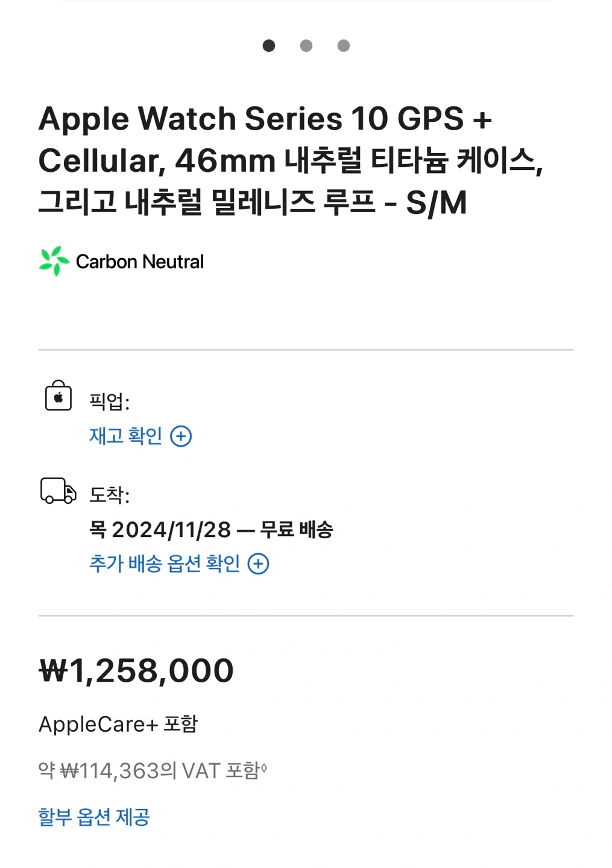Click the Apple Watch Series 10 product title
The height and width of the screenshot is (868, 612).
coord(291,160)
